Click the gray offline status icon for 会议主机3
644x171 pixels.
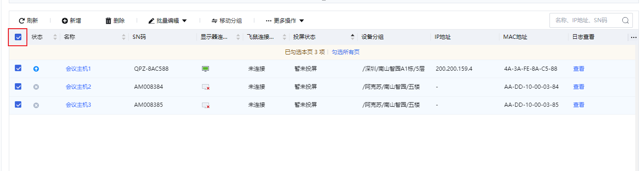[36, 105]
